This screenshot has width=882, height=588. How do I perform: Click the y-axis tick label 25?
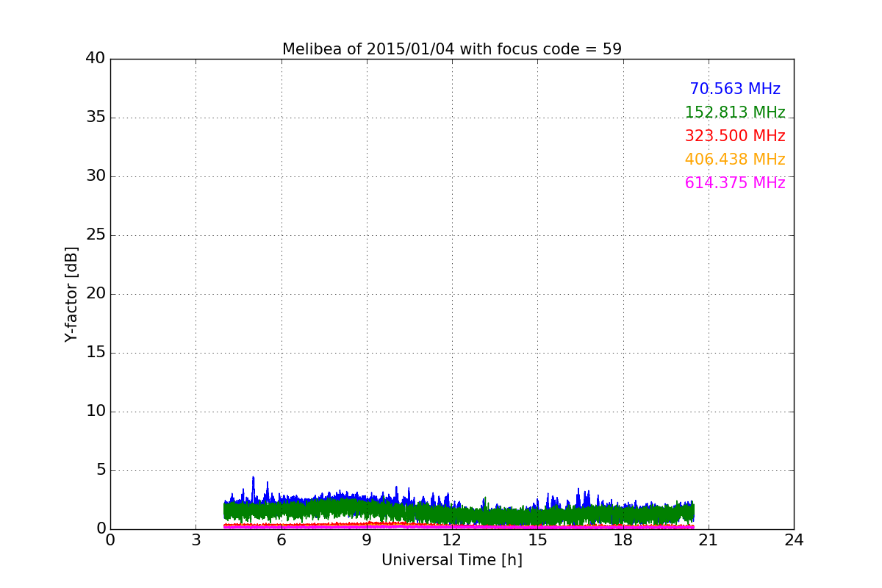tap(96, 235)
